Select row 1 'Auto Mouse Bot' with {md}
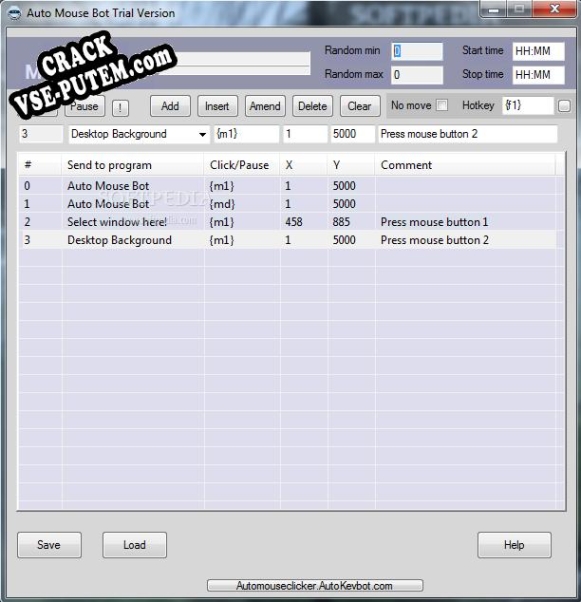581x602 pixels. 287,204
